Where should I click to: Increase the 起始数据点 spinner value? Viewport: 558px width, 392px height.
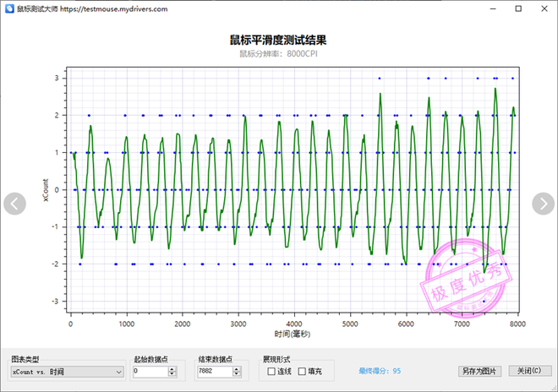click(172, 367)
